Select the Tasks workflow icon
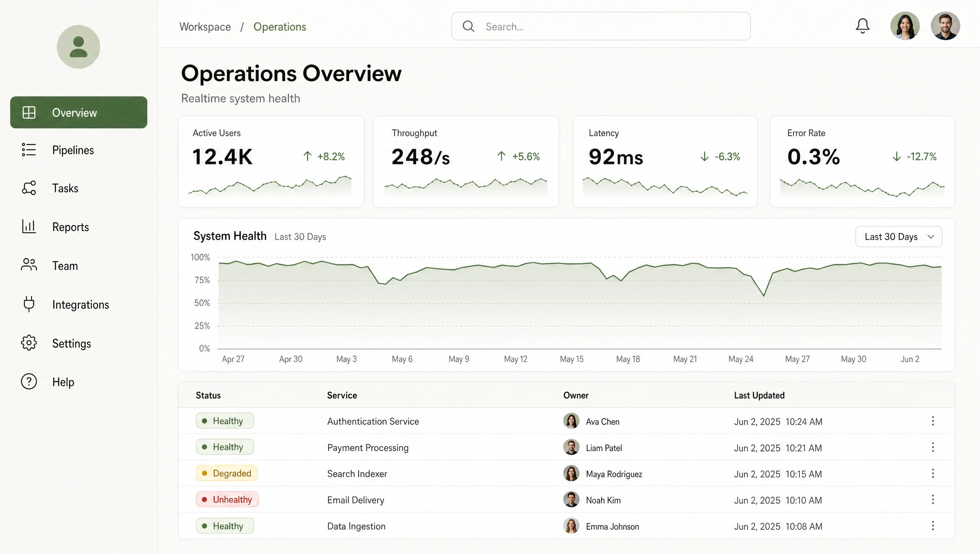980x554 pixels. tap(28, 188)
